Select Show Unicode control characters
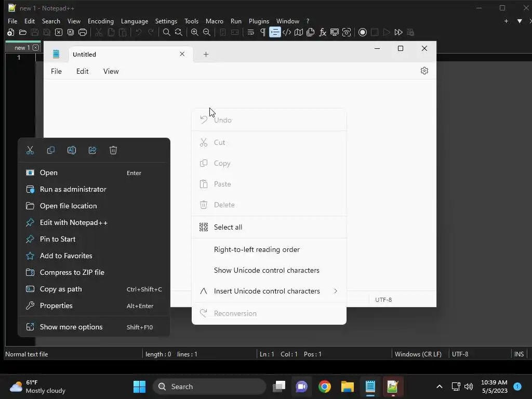The height and width of the screenshot is (399, 532). click(269, 270)
